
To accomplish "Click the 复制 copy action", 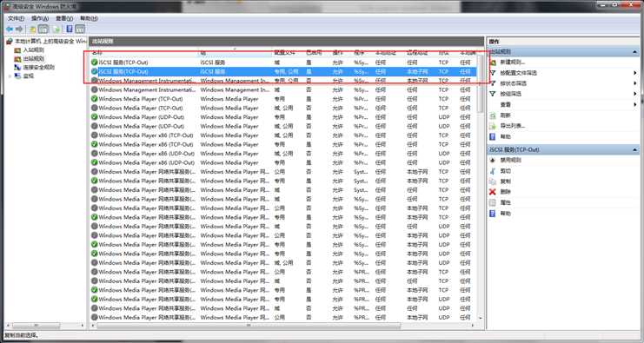I will pyautogui.click(x=505, y=181).
